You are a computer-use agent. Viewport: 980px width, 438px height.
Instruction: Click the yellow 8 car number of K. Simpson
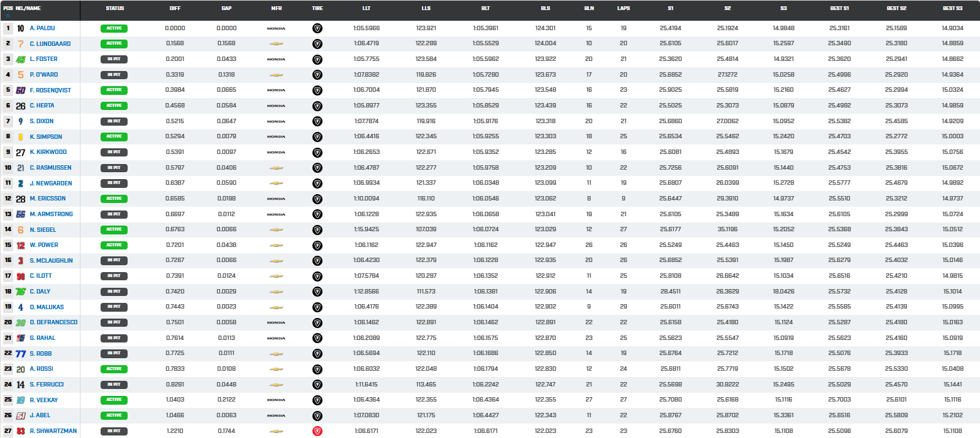[21, 137]
